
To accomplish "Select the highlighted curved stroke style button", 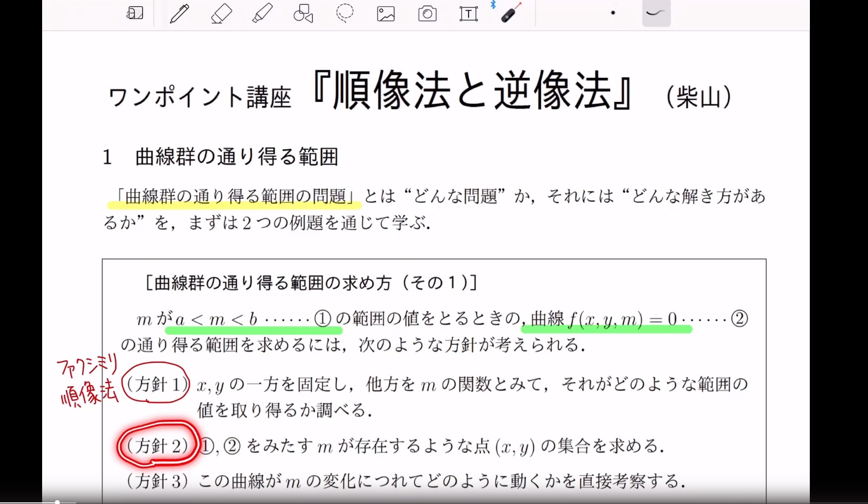I will point(656,13).
